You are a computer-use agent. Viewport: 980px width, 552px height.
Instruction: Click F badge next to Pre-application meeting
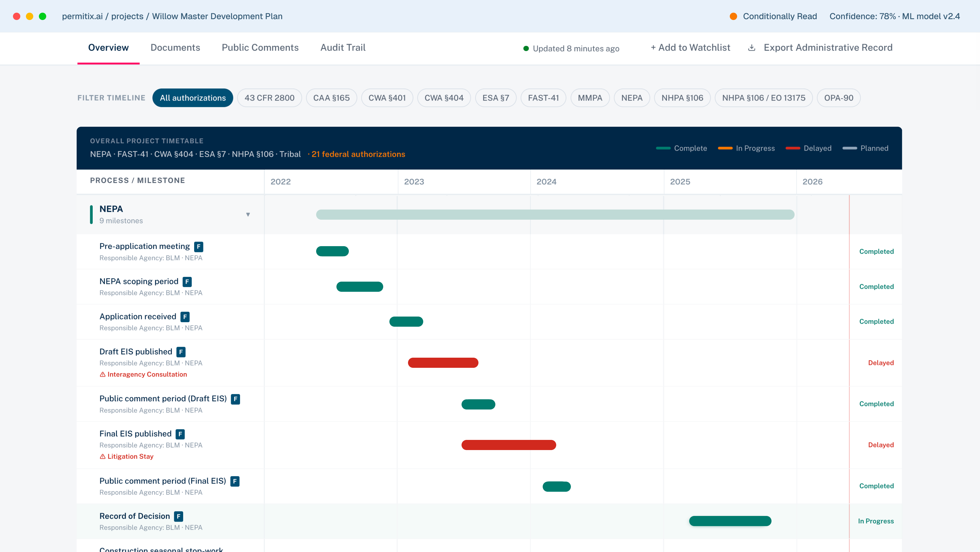(199, 247)
